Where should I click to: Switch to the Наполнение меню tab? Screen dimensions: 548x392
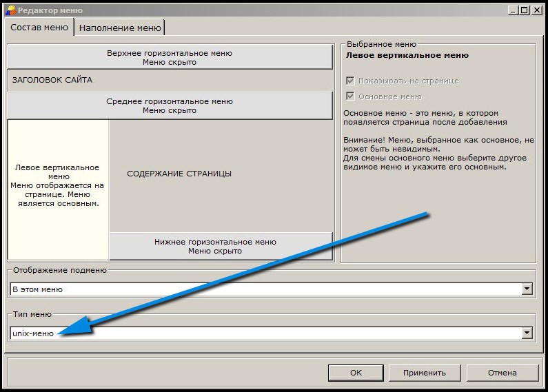point(120,28)
